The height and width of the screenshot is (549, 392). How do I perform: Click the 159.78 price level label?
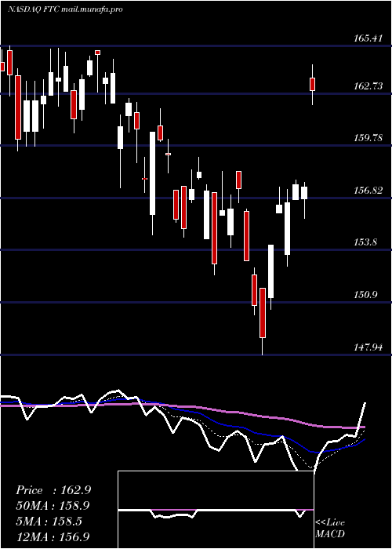click(x=368, y=138)
